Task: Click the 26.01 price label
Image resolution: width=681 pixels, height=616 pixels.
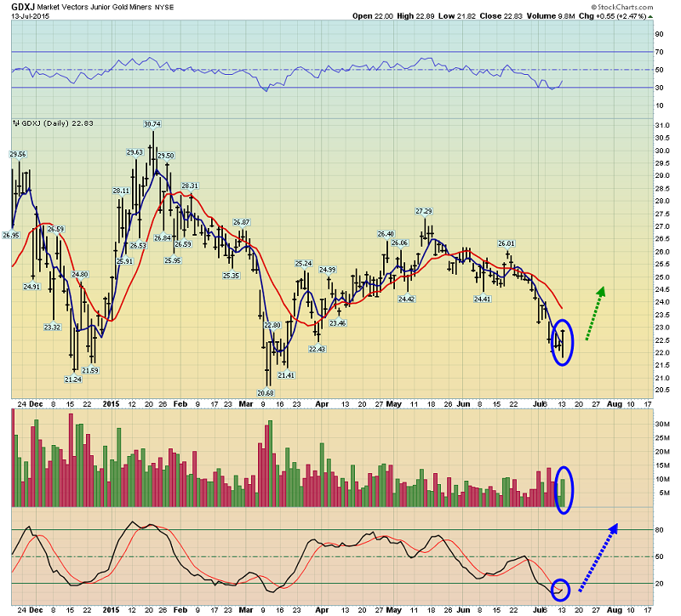Action: click(x=506, y=243)
